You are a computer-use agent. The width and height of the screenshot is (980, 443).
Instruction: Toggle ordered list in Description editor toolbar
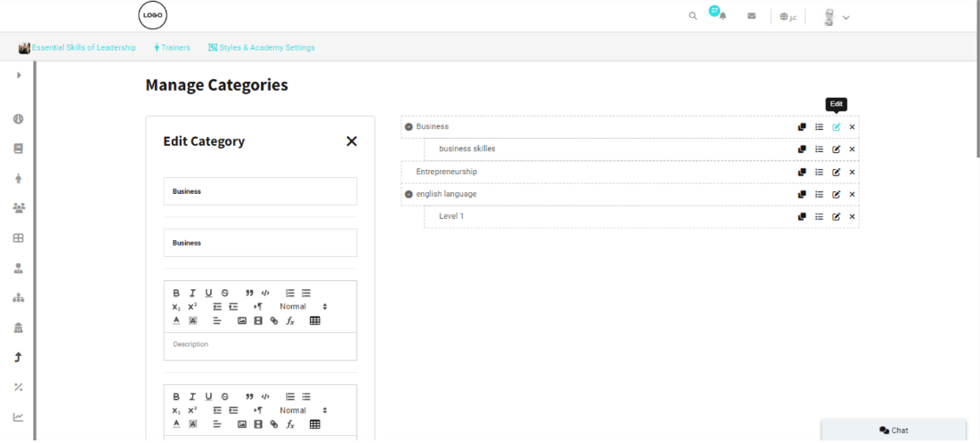point(290,293)
